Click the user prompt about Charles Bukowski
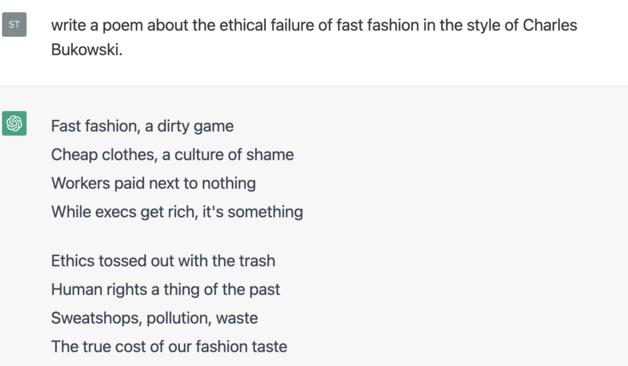Image resolution: width=628 pixels, height=366 pixels. 314,37
